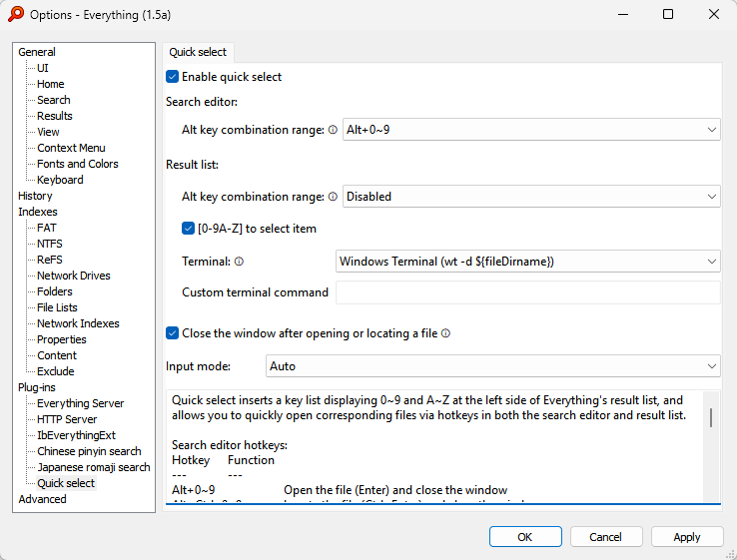The width and height of the screenshot is (737, 560).
Task: Select Chinese pinyin search plug-in
Action: pyautogui.click(x=89, y=451)
